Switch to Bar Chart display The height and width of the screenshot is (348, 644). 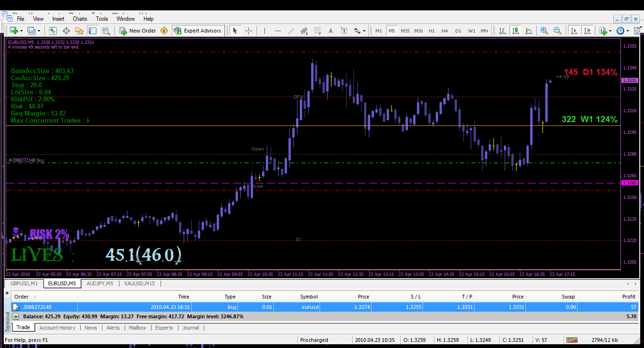click(x=502, y=31)
